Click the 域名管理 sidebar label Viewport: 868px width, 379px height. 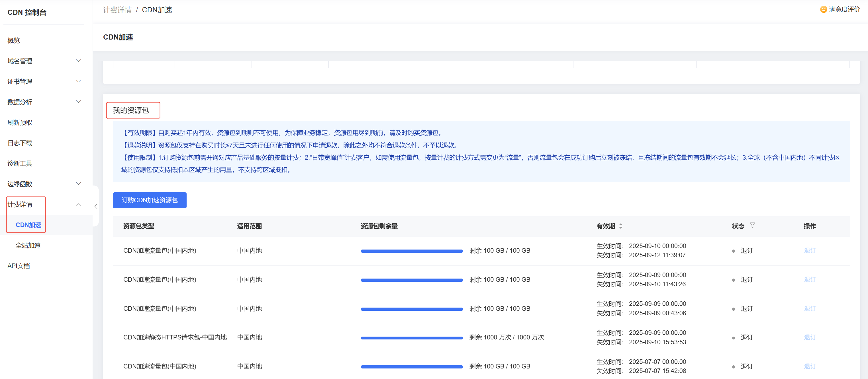pyautogui.click(x=20, y=61)
